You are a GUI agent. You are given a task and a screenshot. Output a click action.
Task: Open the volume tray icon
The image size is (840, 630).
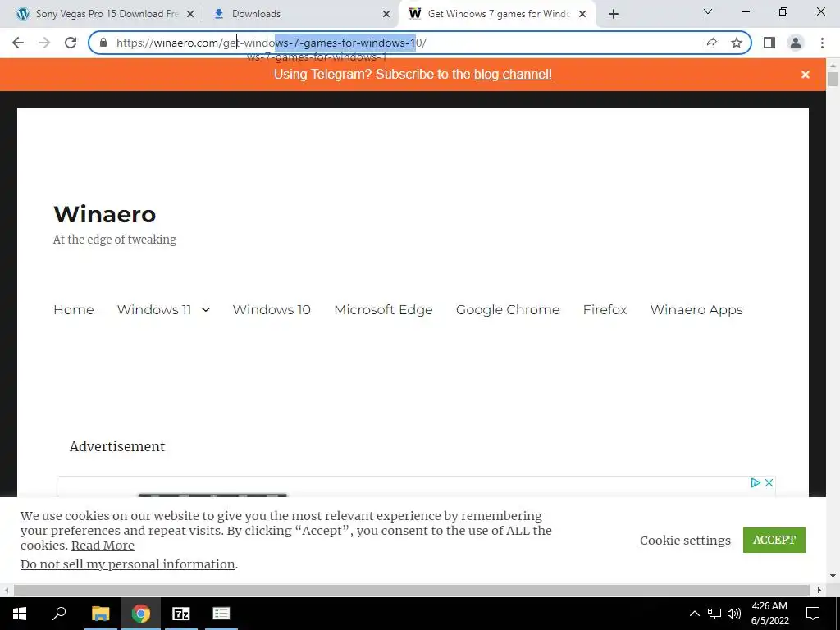pos(734,614)
